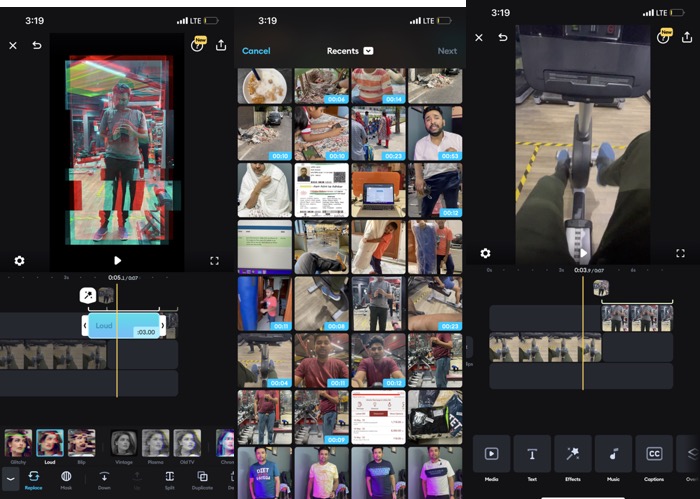Tap left trim handle of Loud clip
This screenshot has width=700, height=499.
(x=85, y=325)
